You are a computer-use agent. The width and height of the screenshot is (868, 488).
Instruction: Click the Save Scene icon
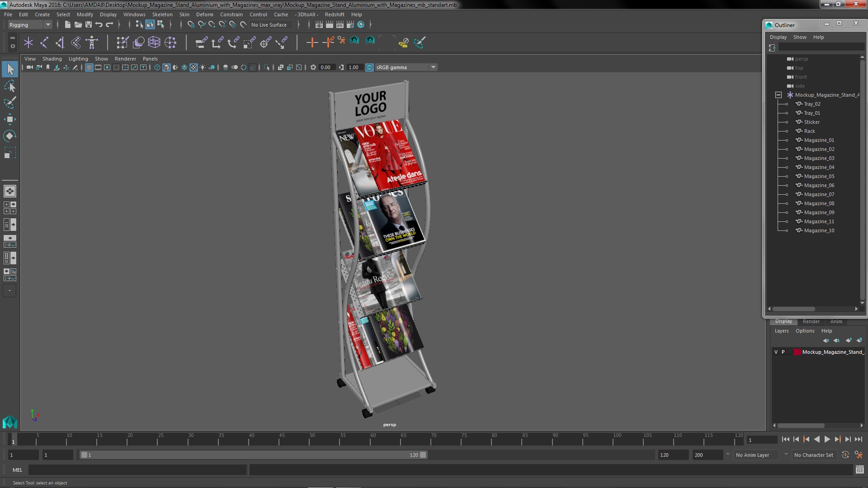click(88, 25)
